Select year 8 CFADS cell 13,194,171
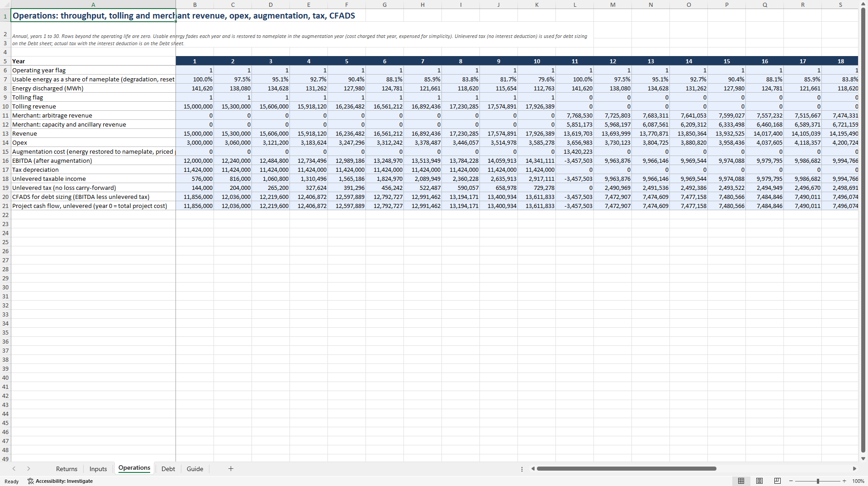 (461, 197)
